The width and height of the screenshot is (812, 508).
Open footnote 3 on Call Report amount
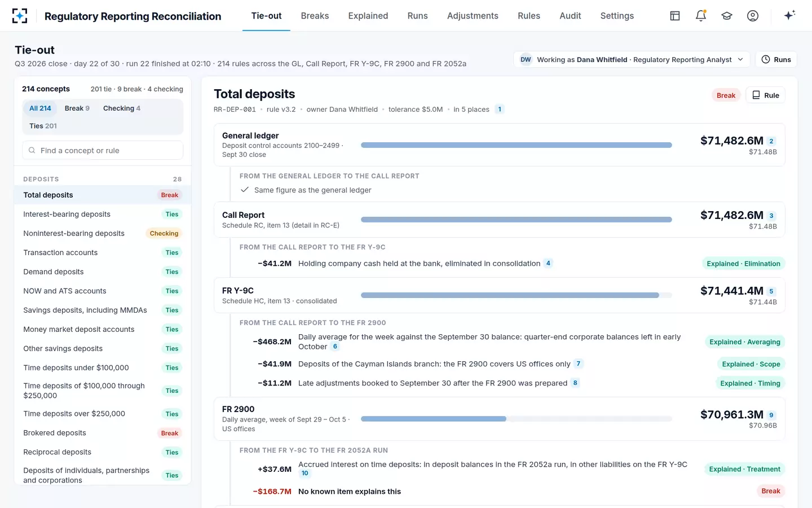coord(771,216)
